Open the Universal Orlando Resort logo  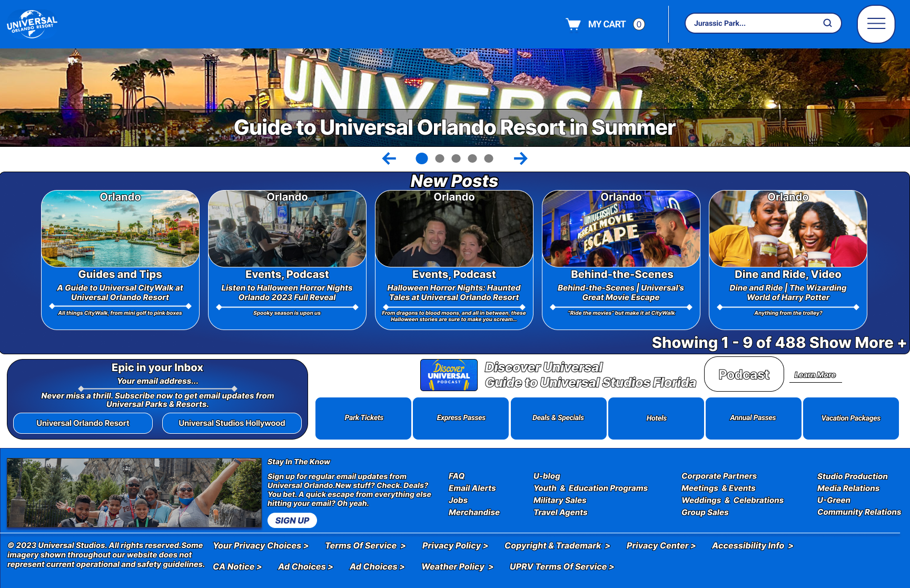click(32, 24)
